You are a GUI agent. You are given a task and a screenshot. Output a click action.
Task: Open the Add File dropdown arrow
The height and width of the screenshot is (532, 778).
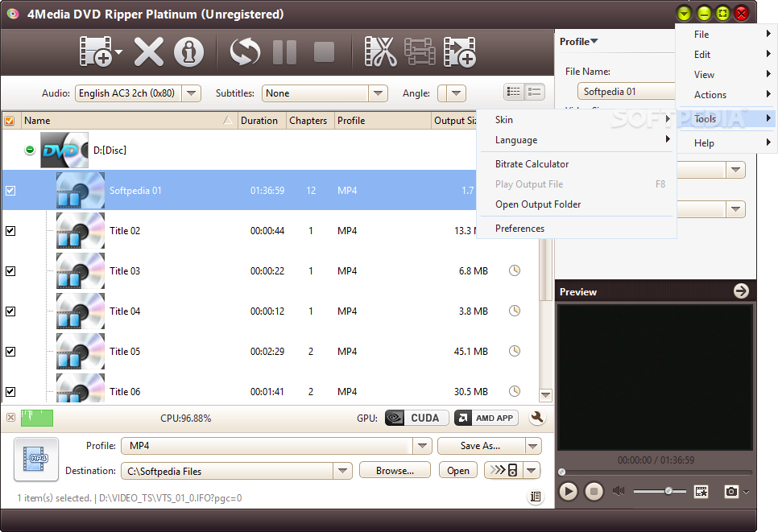tap(118, 52)
